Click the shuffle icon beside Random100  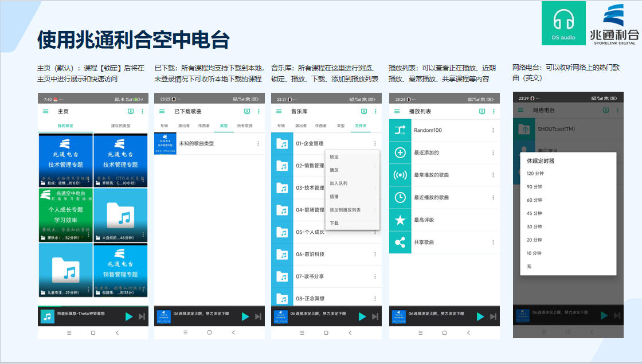[400, 130]
